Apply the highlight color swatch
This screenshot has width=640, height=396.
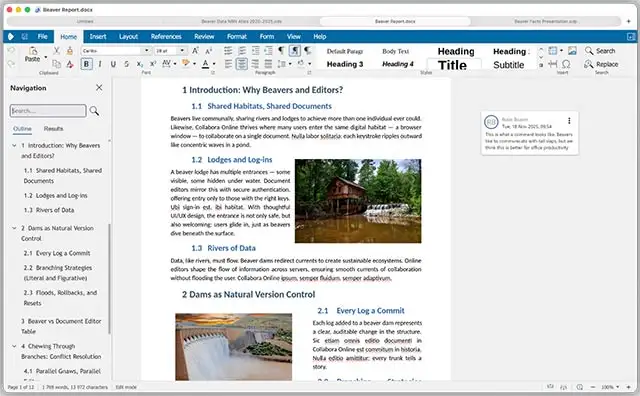[x=186, y=64]
